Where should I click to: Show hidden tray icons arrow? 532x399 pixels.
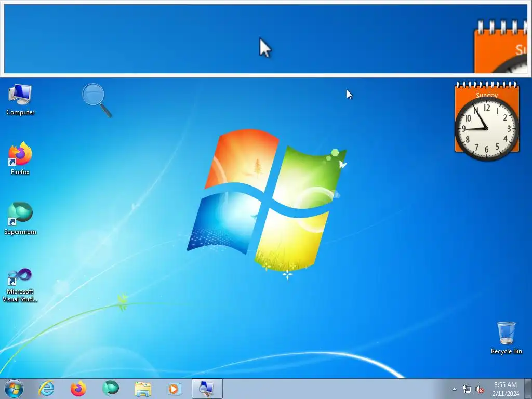coord(454,389)
